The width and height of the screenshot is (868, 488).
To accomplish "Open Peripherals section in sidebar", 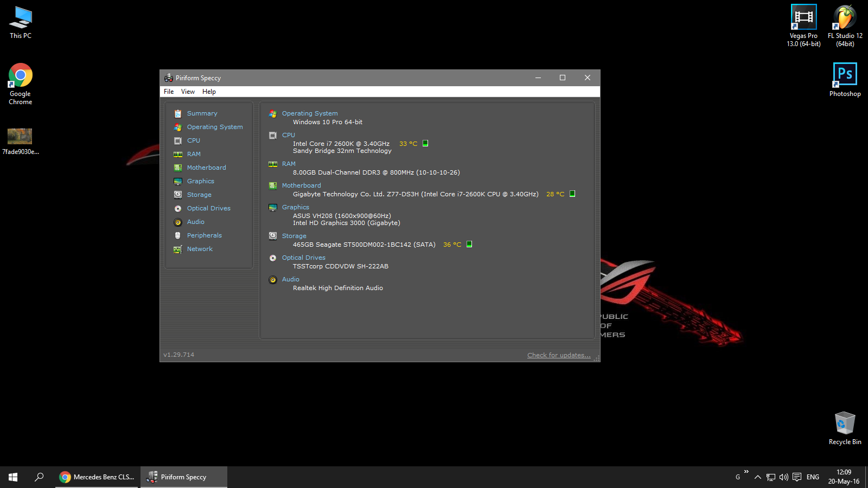I will tap(204, 235).
